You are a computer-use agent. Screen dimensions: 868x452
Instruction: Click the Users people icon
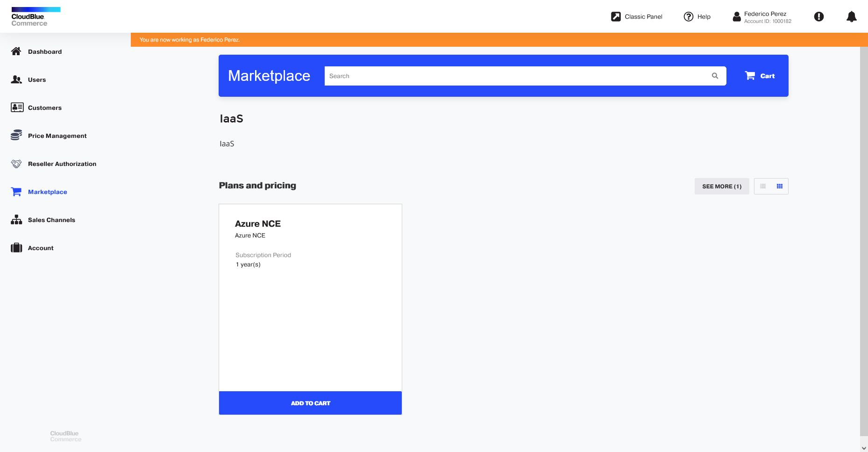coord(16,79)
